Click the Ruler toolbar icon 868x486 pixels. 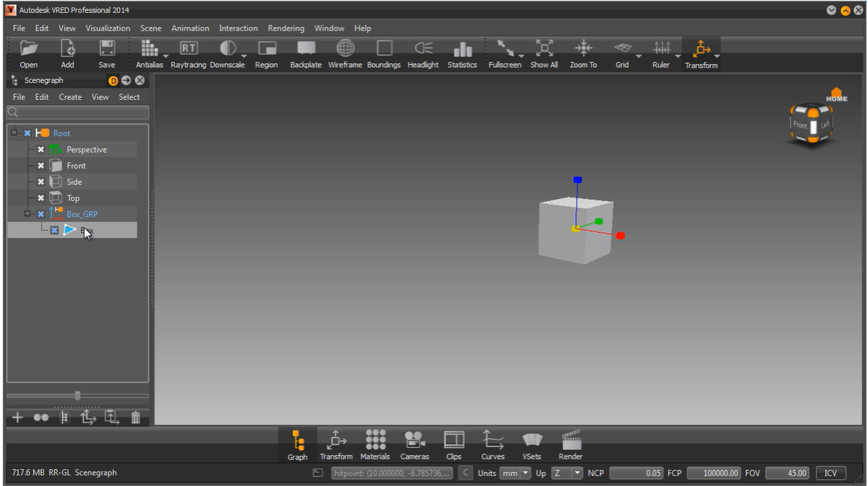pos(661,49)
